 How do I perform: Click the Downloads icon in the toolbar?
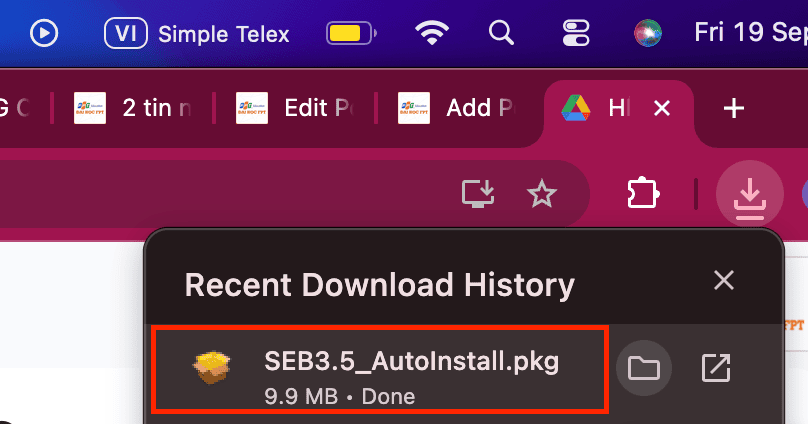(749, 193)
